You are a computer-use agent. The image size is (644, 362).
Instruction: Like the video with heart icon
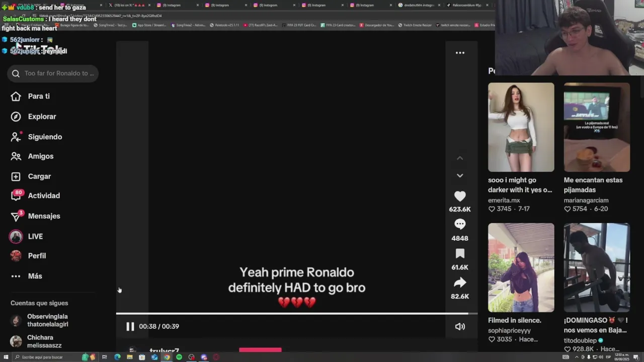coord(460,196)
